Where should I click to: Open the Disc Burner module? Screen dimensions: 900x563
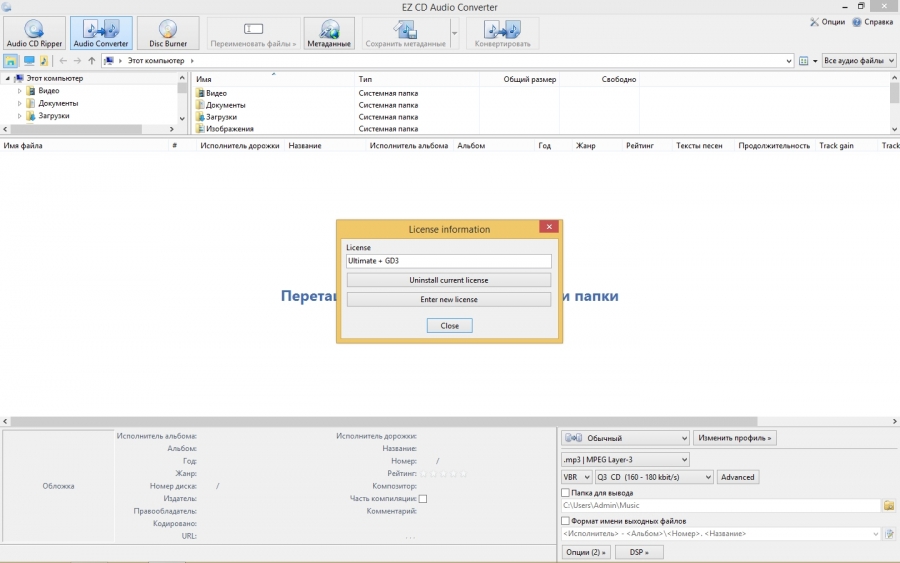pos(167,33)
